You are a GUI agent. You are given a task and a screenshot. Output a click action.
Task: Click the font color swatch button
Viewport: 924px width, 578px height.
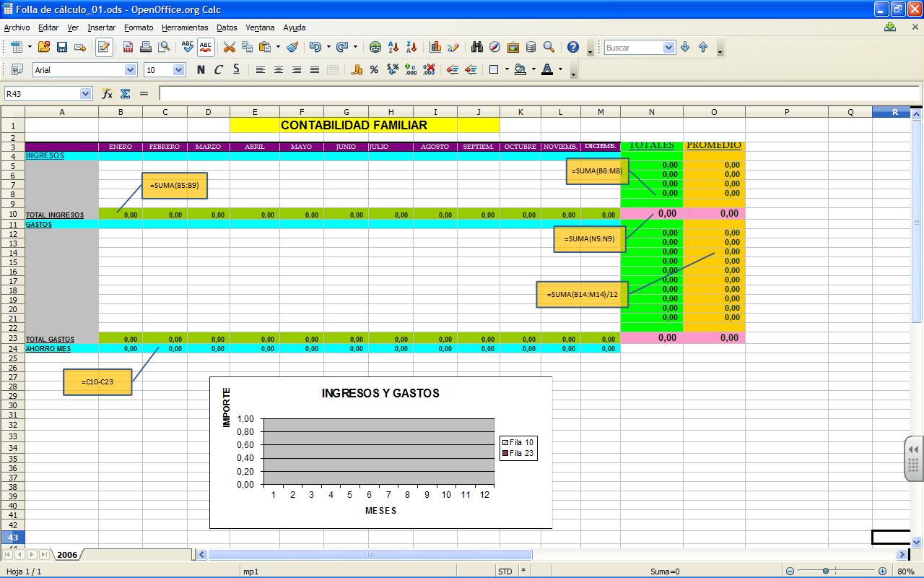point(546,70)
